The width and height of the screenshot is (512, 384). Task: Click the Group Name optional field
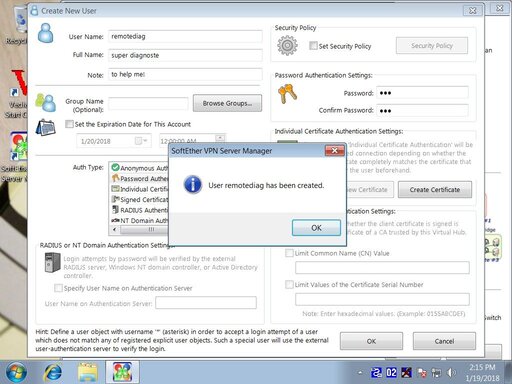point(148,104)
